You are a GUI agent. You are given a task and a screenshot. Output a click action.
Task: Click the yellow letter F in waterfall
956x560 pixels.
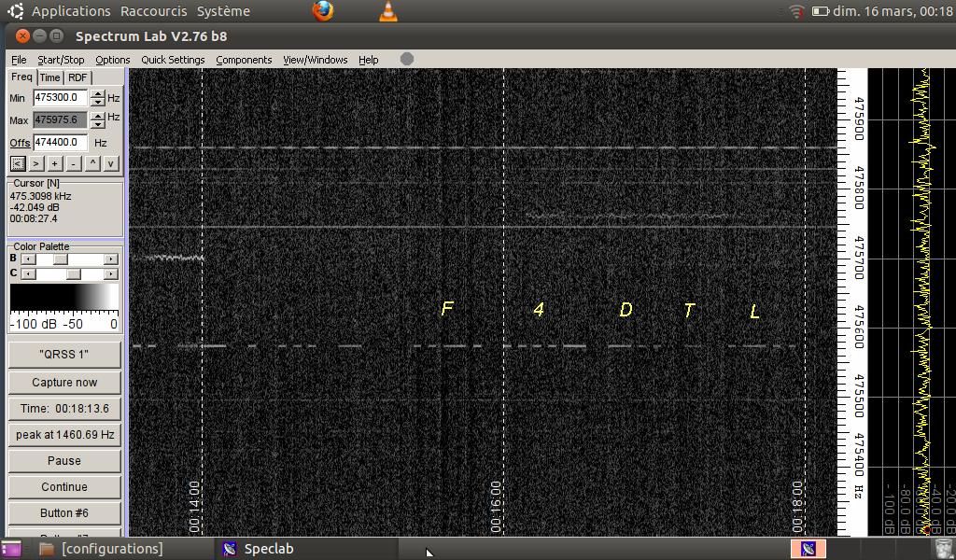tap(447, 308)
